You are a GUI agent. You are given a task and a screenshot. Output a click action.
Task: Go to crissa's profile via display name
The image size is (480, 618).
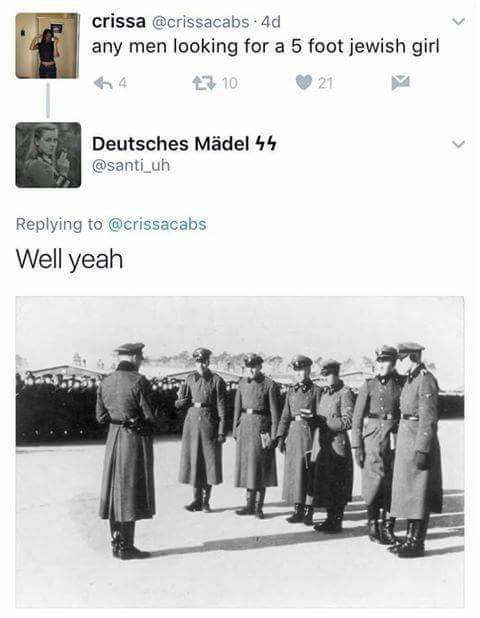(x=119, y=22)
